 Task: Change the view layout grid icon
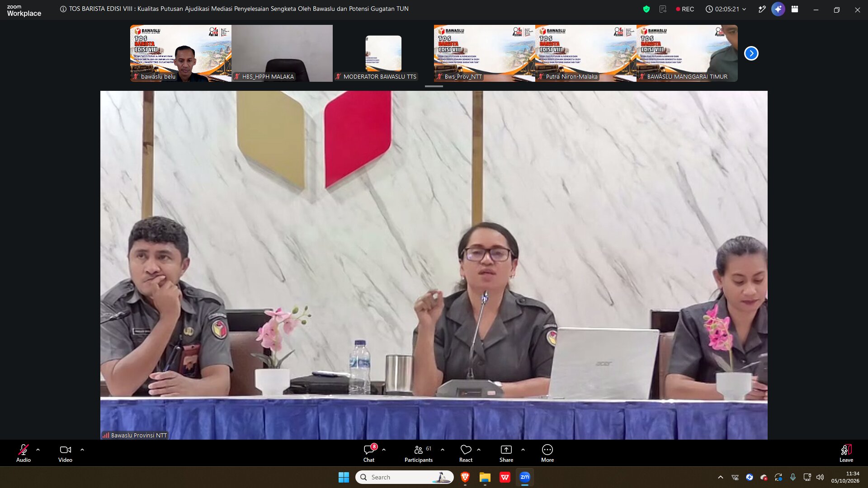click(x=795, y=9)
